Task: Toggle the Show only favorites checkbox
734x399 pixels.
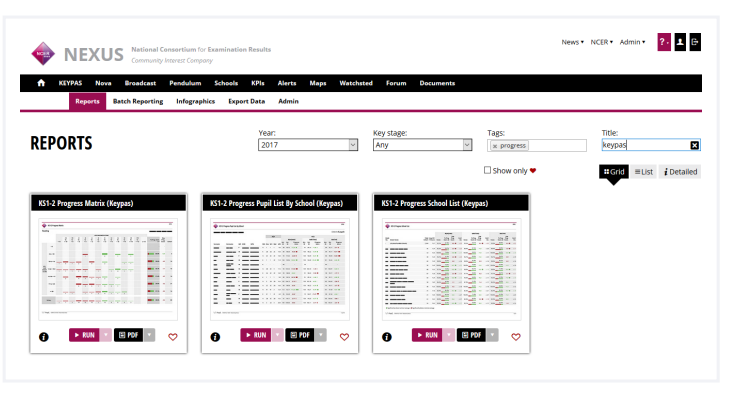Action: coord(487,170)
